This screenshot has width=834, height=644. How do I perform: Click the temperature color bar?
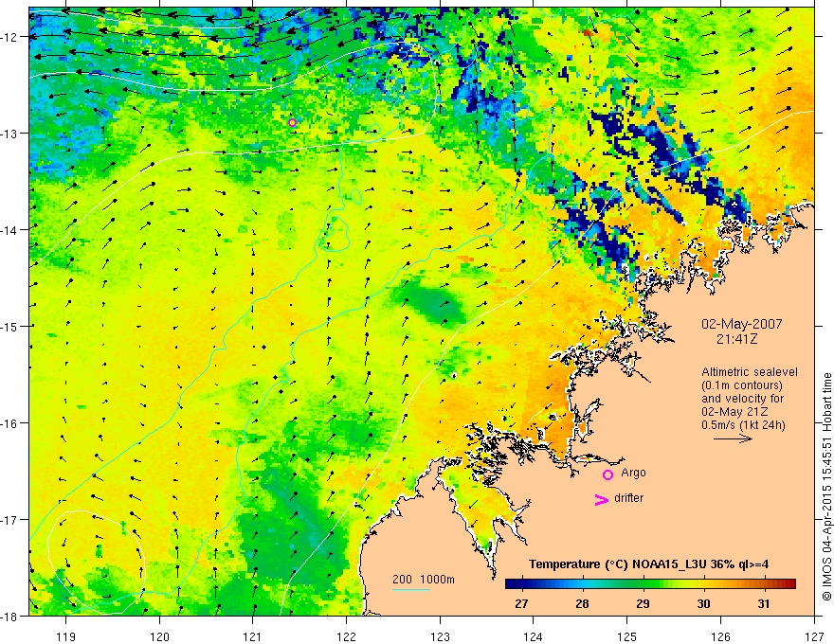coord(650,583)
